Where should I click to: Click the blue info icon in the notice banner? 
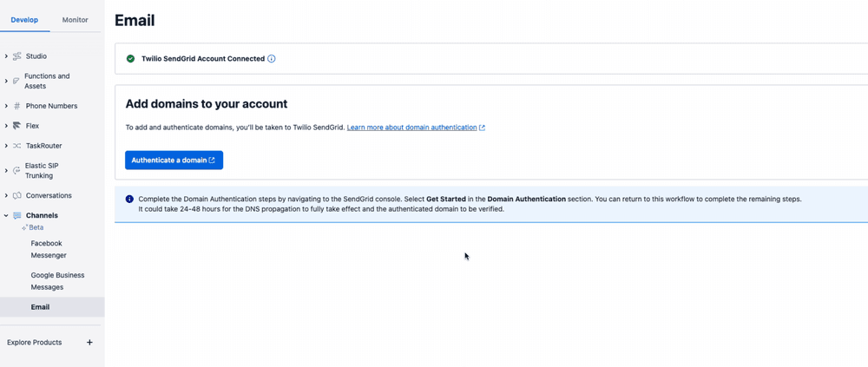129,200
